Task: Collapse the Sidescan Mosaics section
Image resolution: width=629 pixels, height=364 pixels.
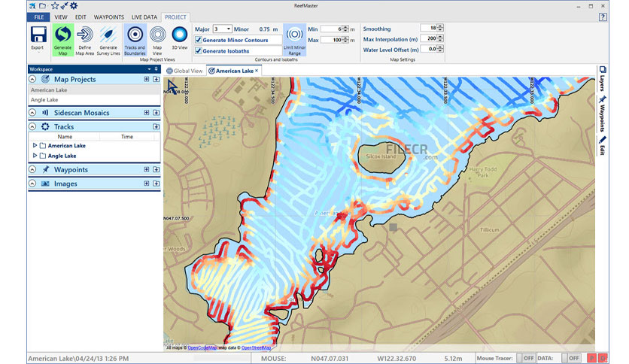Action: [32, 113]
